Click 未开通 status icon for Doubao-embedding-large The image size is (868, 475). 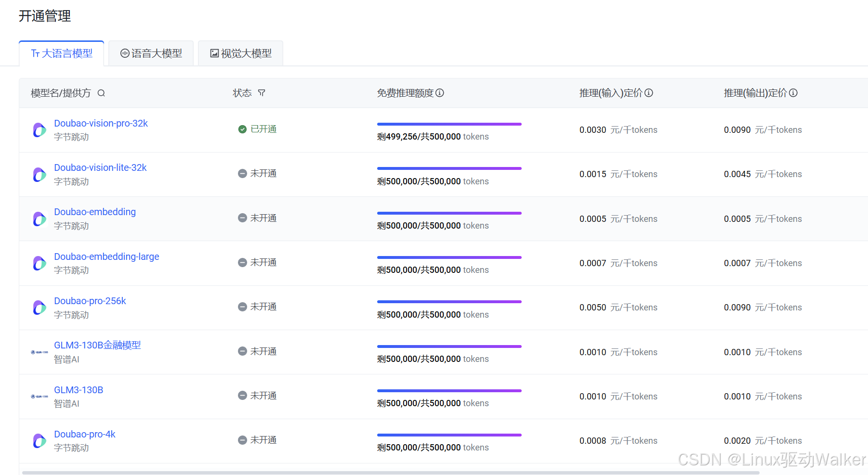(242, 262)
